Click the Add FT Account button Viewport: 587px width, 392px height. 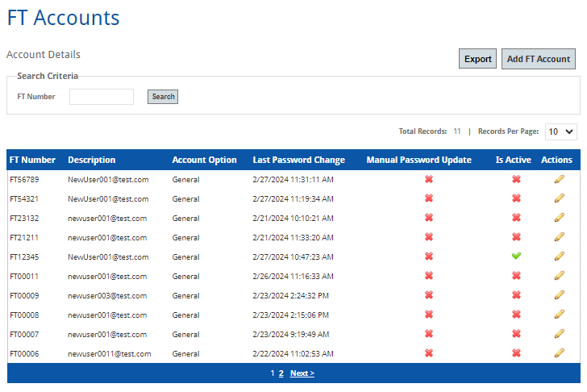tap(539, 59)
